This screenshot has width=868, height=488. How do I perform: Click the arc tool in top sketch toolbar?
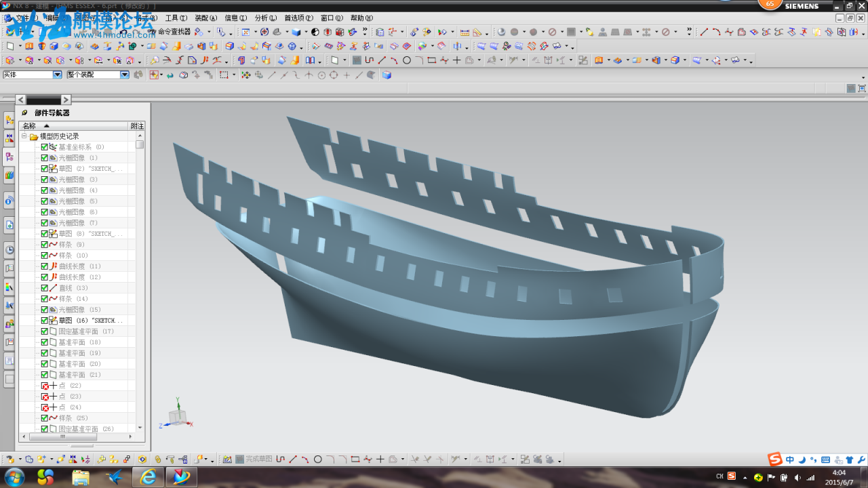(394, 60)
